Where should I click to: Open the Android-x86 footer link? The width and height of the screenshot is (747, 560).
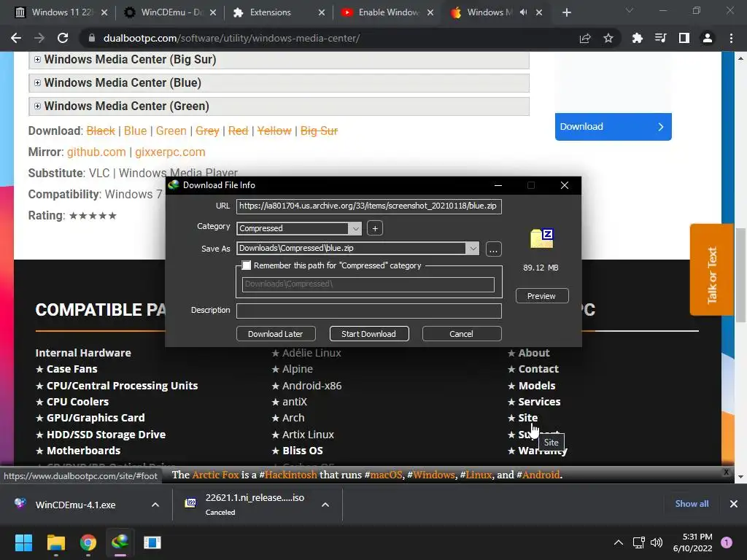311,386
